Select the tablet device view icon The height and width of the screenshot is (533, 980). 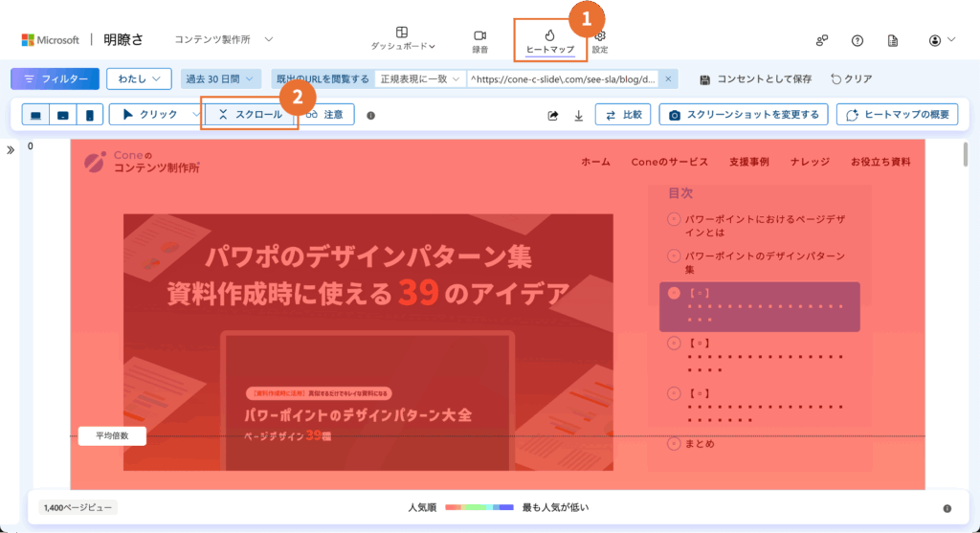pyautogui.click(x=62, y=115)
